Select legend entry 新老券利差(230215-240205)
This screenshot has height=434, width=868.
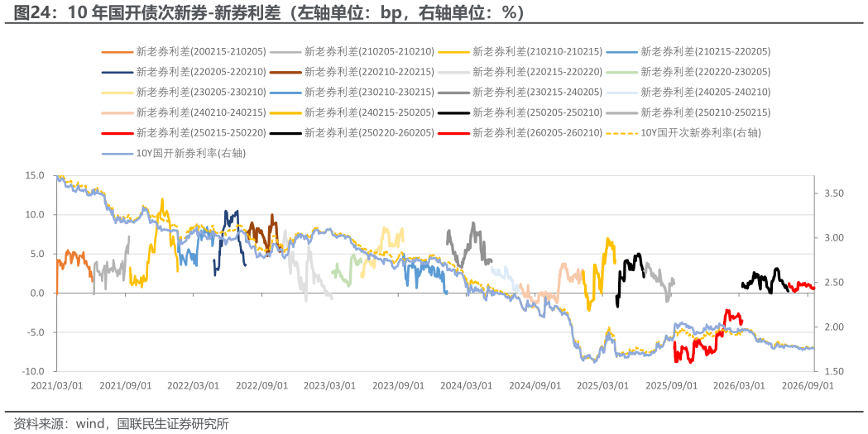[x=520, y=93]
